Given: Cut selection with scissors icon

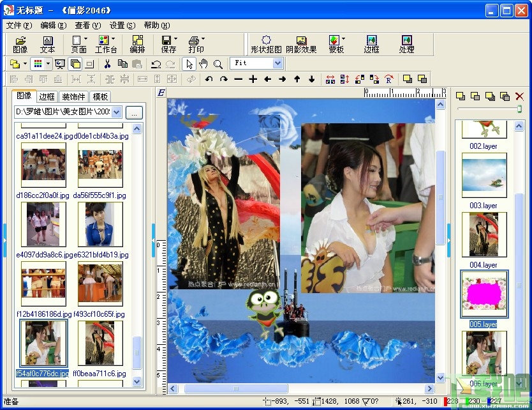Looking at the screenshot, I should point(107,64).
